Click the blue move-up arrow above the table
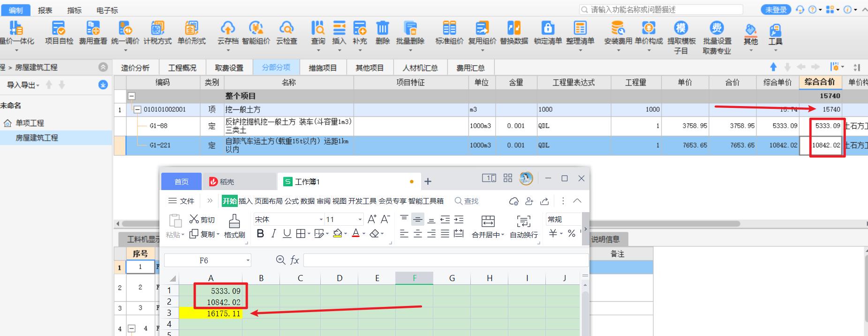The height and width of the screenshot is (336, 868). pyautogui.click(x=773, y=67)
